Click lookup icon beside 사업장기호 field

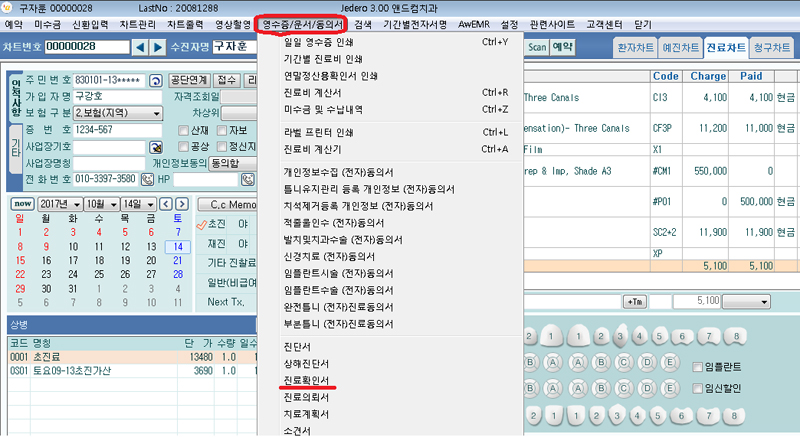pyautogui.click(x=155, y=147)
